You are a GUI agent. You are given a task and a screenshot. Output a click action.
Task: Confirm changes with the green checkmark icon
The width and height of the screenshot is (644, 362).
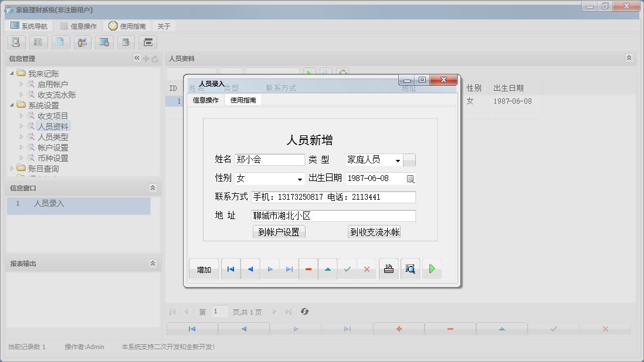pos(347,269)
